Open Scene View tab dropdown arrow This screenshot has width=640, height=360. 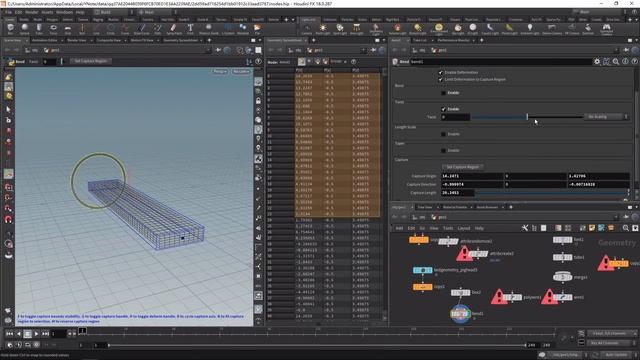pyautogui.click(x=27, y=40)
